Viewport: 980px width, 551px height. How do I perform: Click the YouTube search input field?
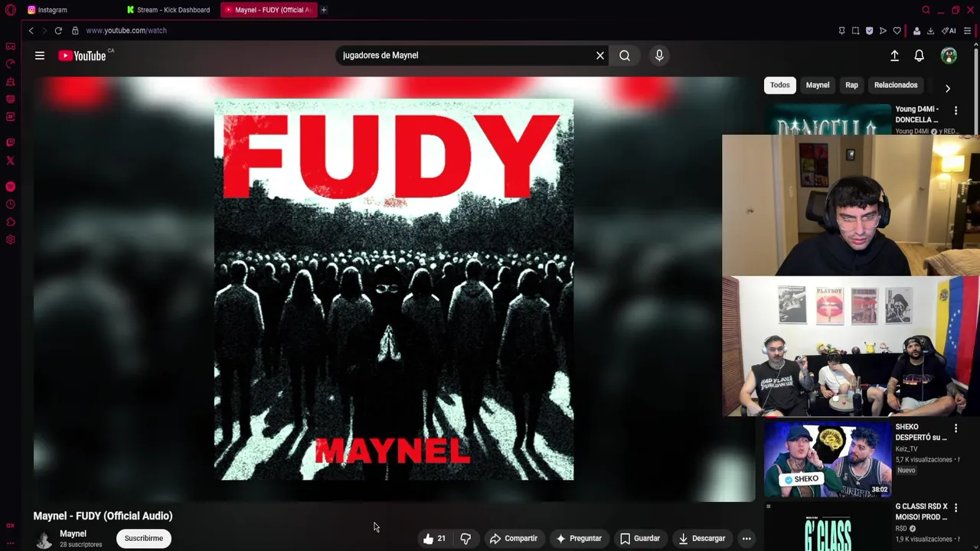[x=464, y=55]
